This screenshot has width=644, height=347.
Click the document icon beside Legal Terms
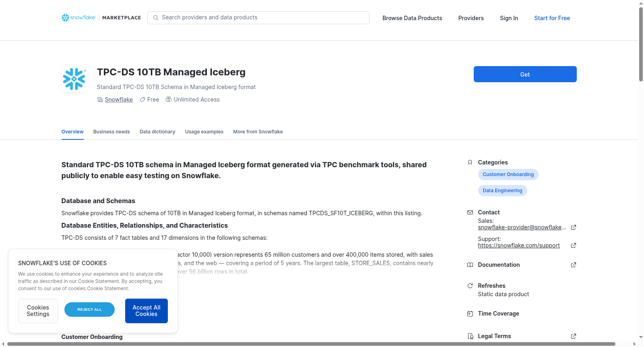click(x=470, y=336)
